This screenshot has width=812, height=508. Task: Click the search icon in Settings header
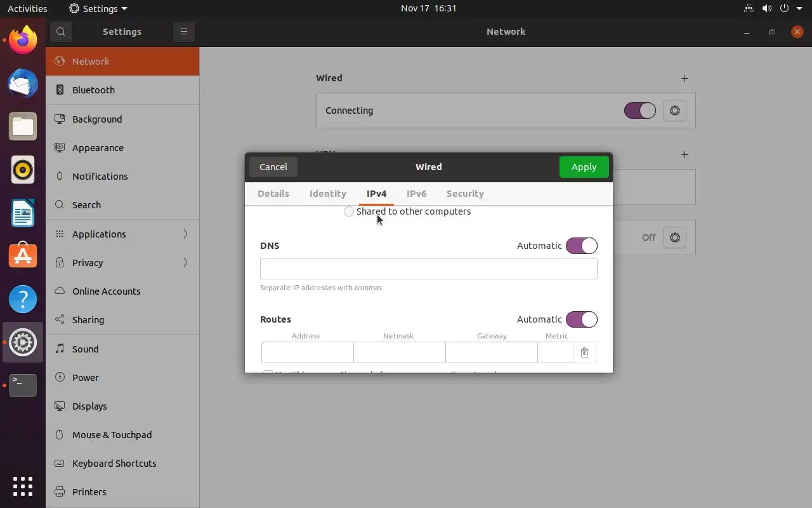point(61,32)
